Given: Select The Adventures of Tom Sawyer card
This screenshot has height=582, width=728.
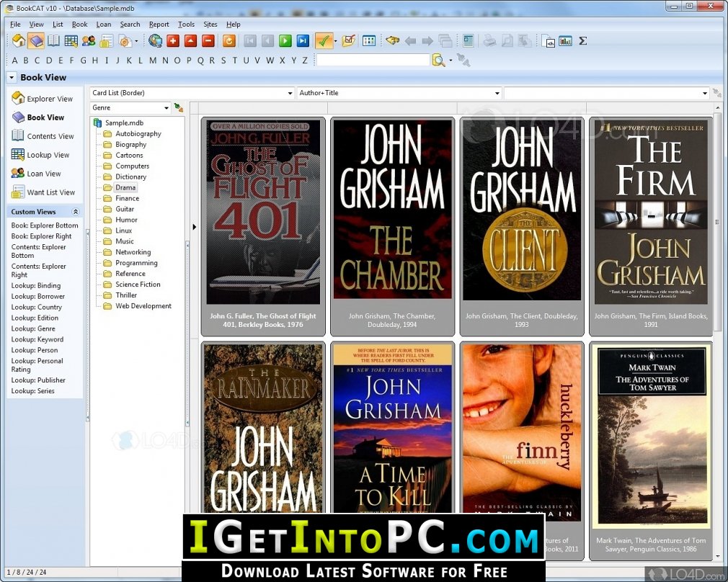Looking at the screenshot, I should click(x=650, y=451).
